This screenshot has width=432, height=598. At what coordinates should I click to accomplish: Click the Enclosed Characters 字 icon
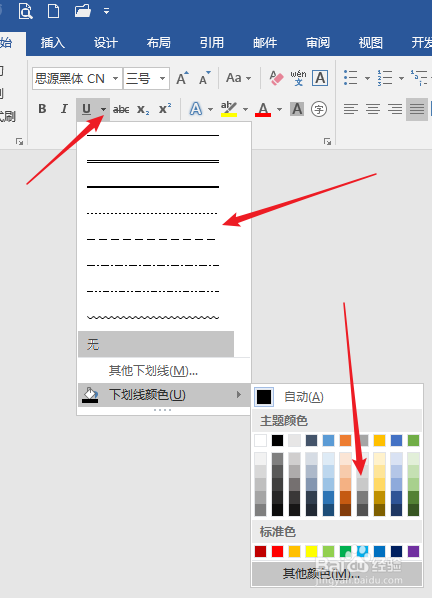(x=319, y=109)
